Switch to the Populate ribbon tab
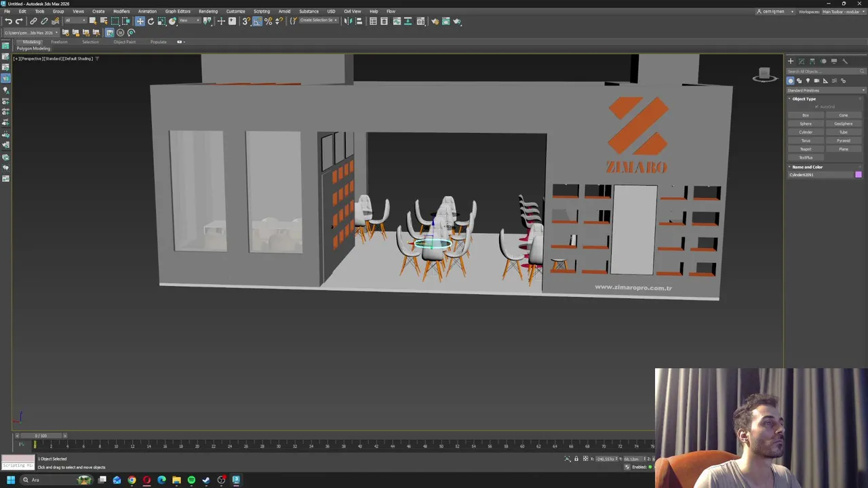This screenshot has height=488, width=868. (158, 42)
